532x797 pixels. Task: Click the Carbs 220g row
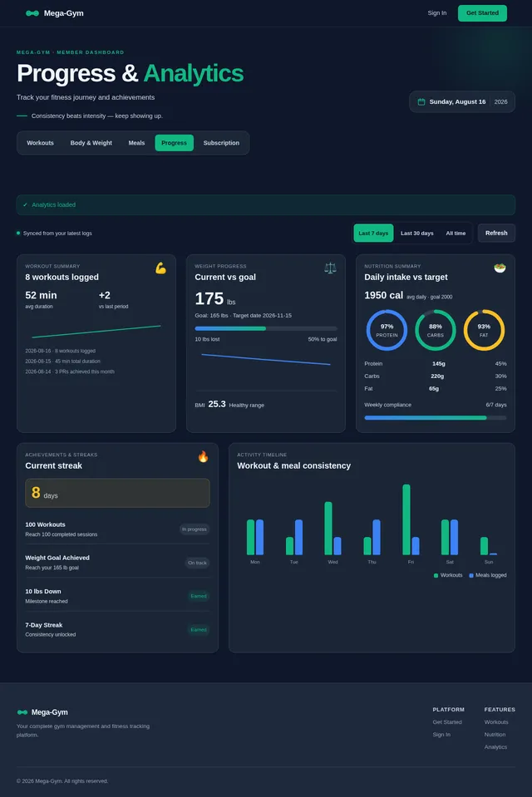[436, 376]
